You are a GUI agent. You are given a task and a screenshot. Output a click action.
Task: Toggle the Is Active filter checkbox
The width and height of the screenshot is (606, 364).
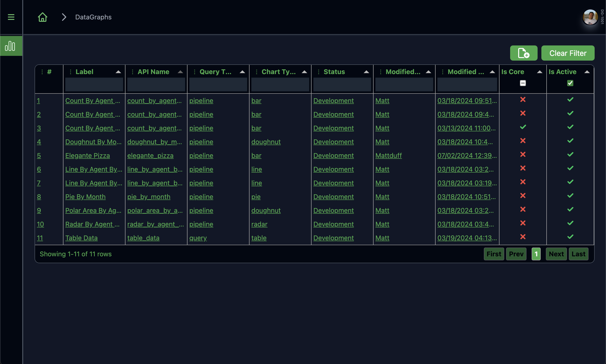click(x=570, y=83)
